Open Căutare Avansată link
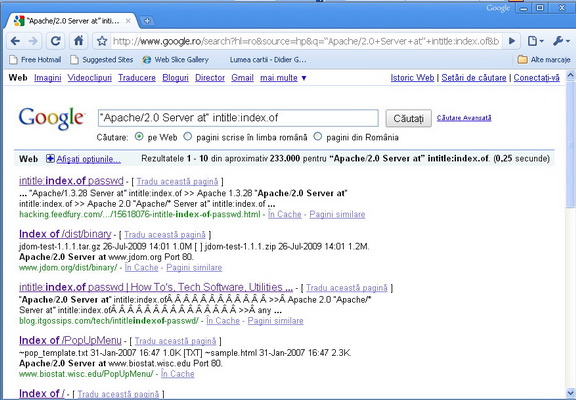The height and width of the screenshot is (400, 576). coord(464,118)
